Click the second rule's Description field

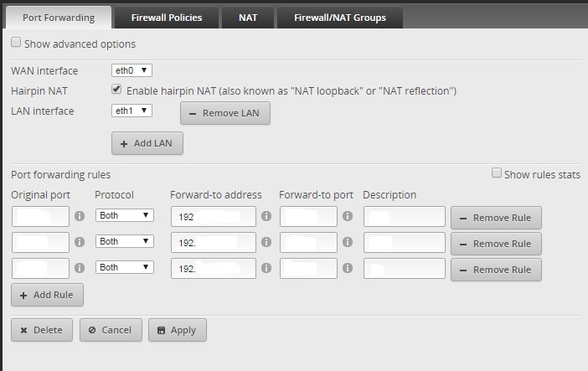point(405,243)
